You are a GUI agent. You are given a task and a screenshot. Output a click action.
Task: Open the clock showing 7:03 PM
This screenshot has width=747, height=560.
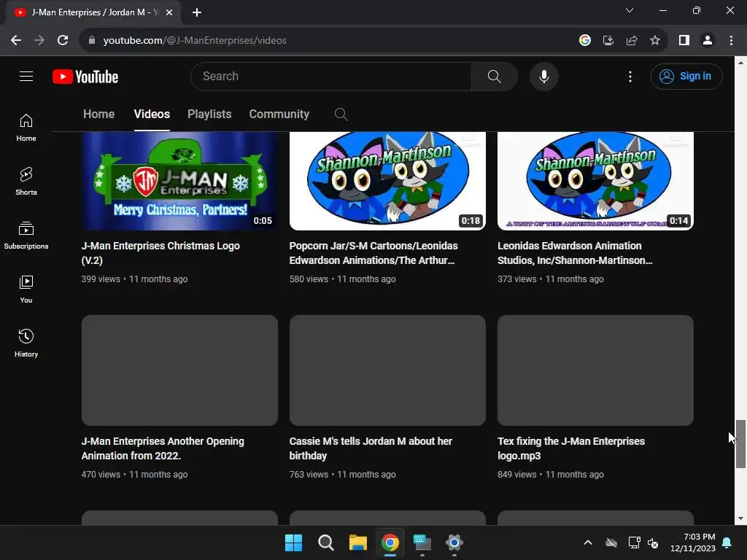point(693,542)
